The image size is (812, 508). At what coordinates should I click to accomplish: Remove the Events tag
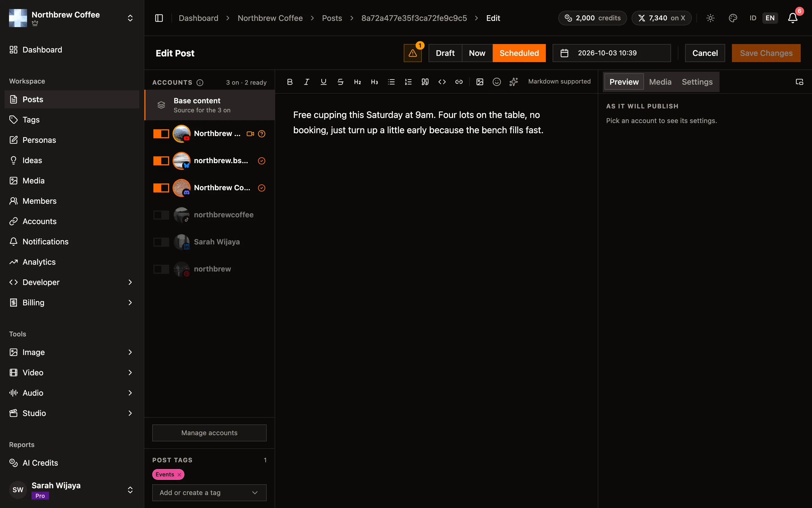click(179, 474)
